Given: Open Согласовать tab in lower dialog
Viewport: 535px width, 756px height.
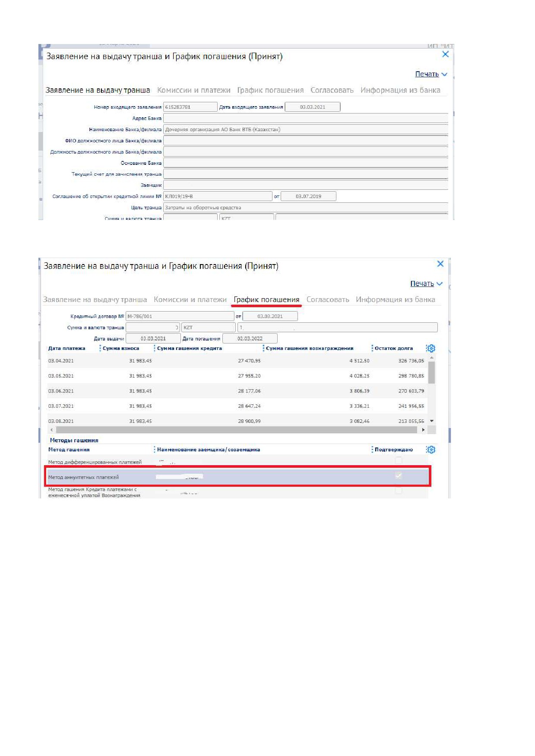Looking at the screenshot, I should click(x=328, y=299).
